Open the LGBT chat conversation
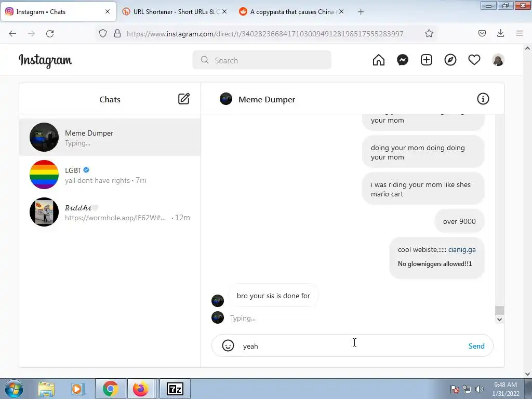This screenshot has height=399, width=532. (110, 175)
